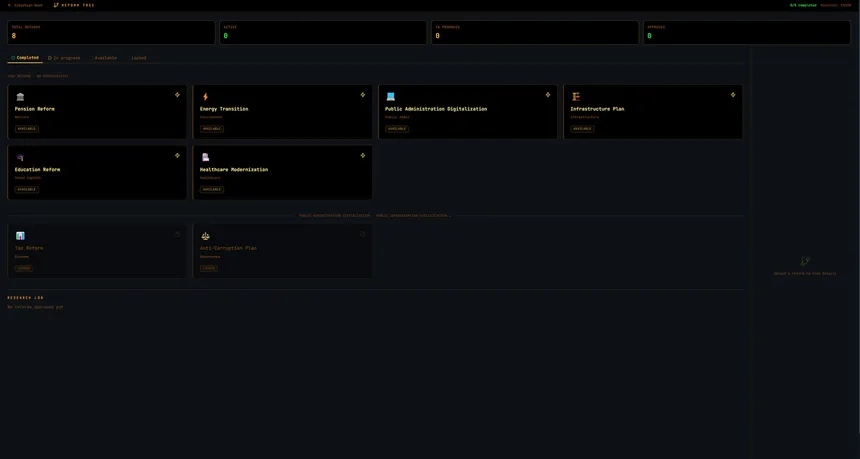860x459 pixels.
Task: Click the diamond status icon on Infrastructure Plan
Action: tap(733, 95)
